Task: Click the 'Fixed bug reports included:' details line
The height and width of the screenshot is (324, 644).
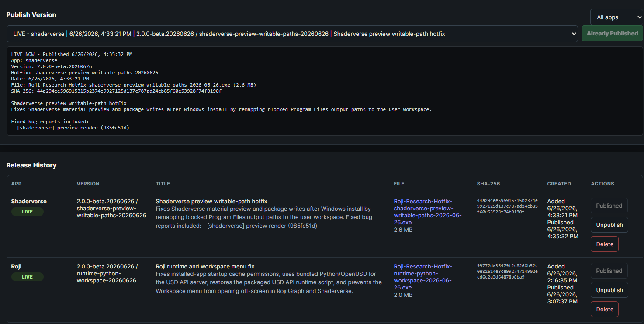Action: click(x=50, y=122)
